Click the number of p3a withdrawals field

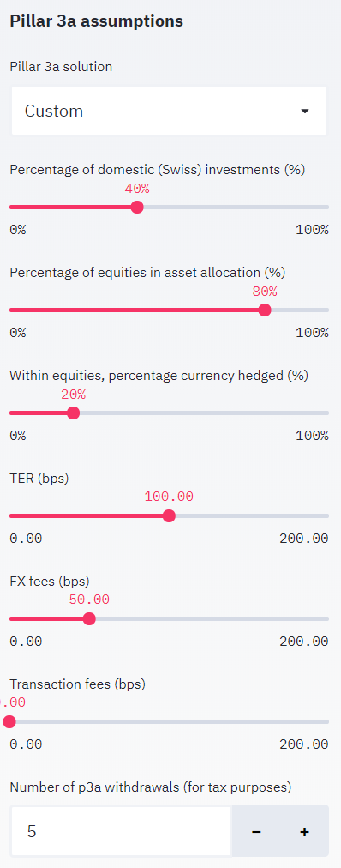click(121, 831)
